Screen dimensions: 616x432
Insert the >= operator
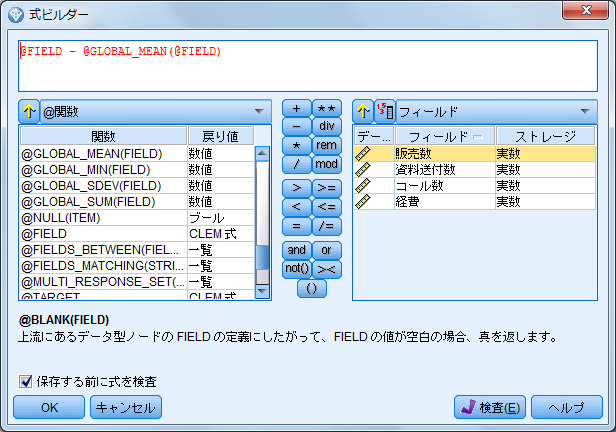tap(326, 188)
